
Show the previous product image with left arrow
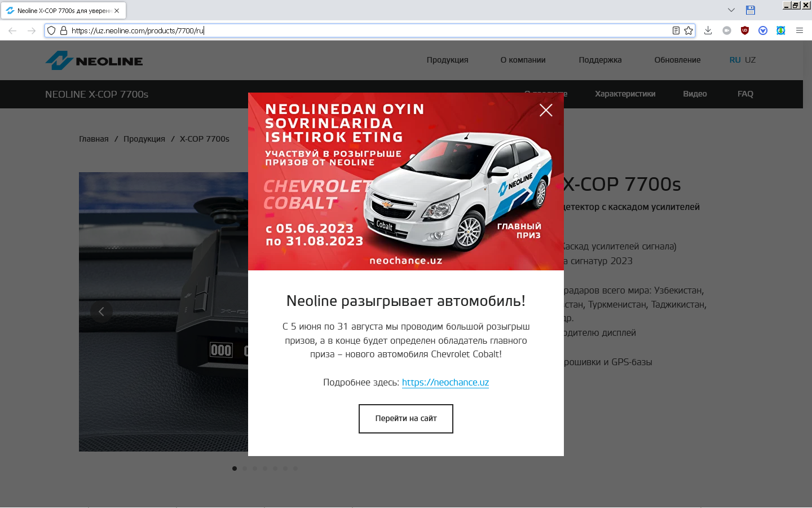pyautogui.click(x=101, y=312)
